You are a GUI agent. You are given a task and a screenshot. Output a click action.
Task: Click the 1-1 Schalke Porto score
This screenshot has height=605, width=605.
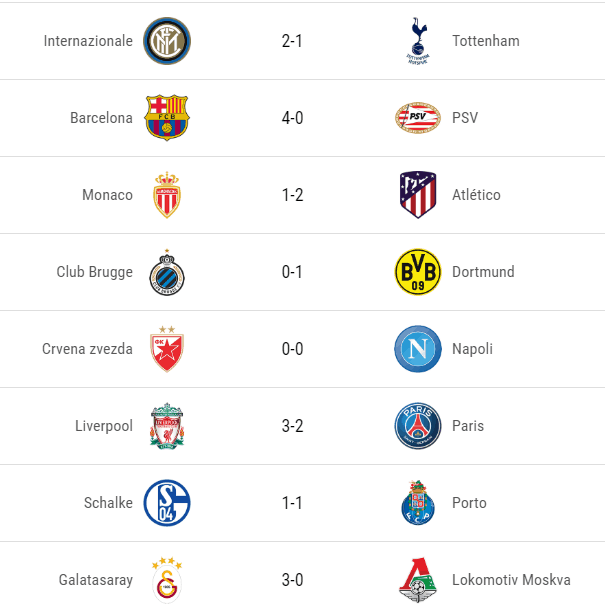pos(292,503)
